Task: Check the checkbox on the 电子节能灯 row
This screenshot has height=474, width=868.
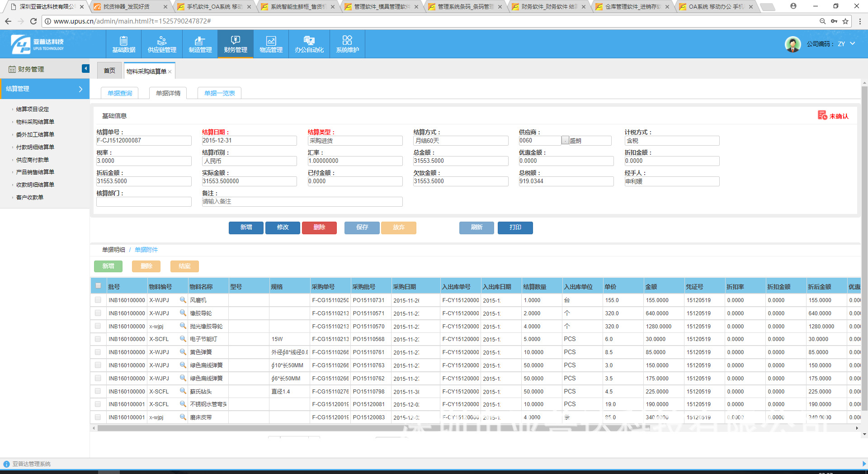Action: [98, 339]
